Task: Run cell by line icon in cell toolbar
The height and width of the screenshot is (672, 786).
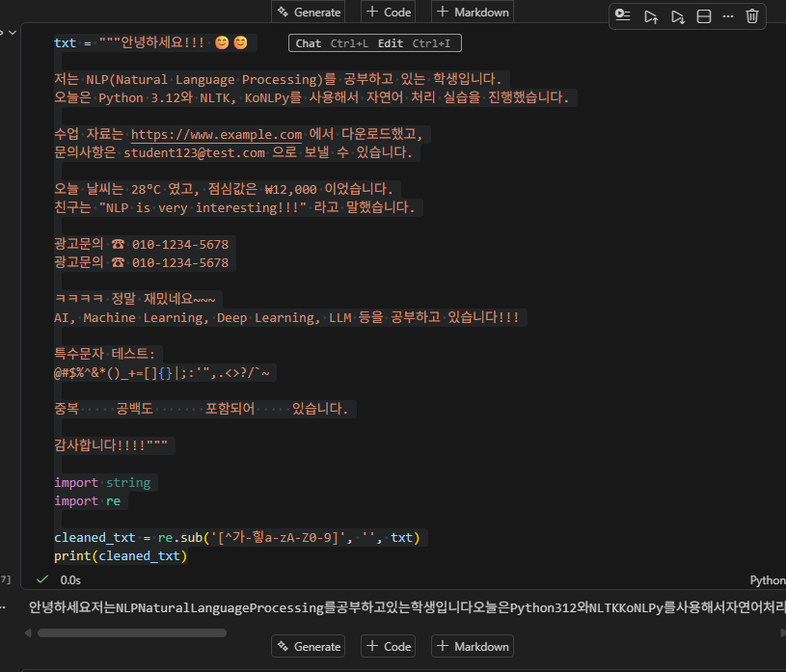Action: (623, 16)
